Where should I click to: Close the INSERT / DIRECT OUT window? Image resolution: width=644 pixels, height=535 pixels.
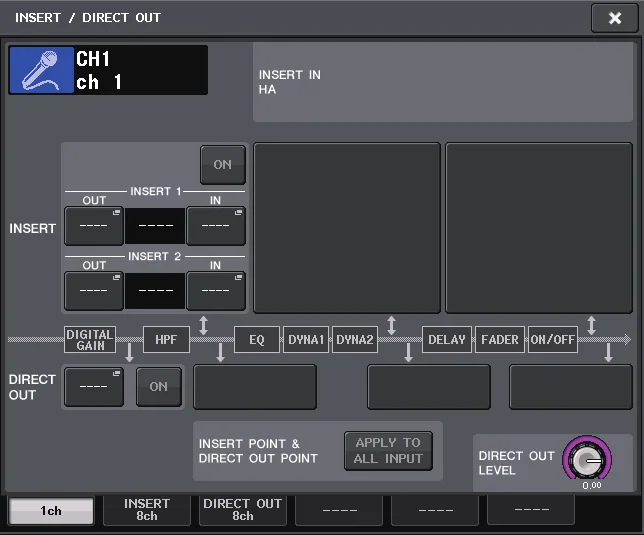(x=614, y=18)
